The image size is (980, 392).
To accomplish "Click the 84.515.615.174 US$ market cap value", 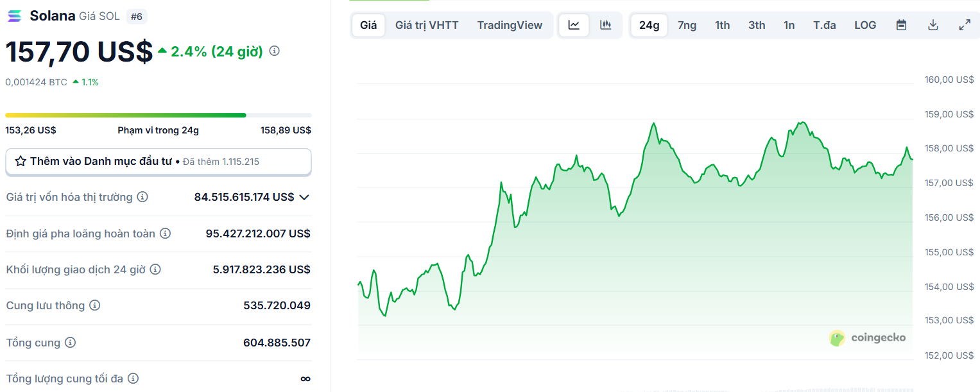I will point(244,197).
